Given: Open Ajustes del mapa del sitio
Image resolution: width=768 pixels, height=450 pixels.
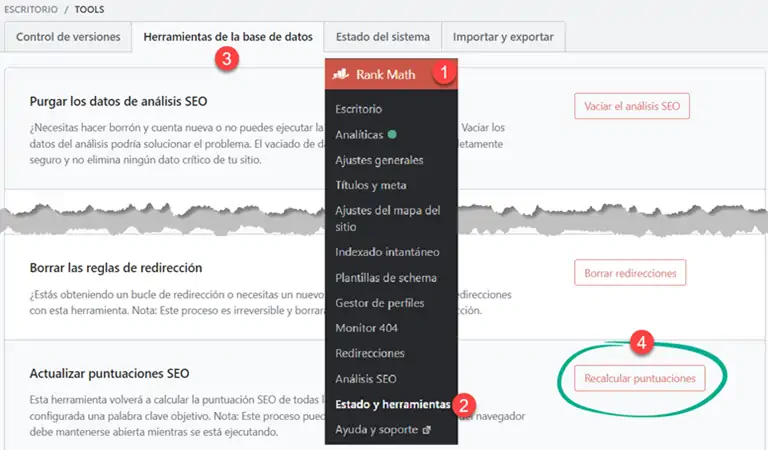Looking at the screenshot, I should (388, 218).
